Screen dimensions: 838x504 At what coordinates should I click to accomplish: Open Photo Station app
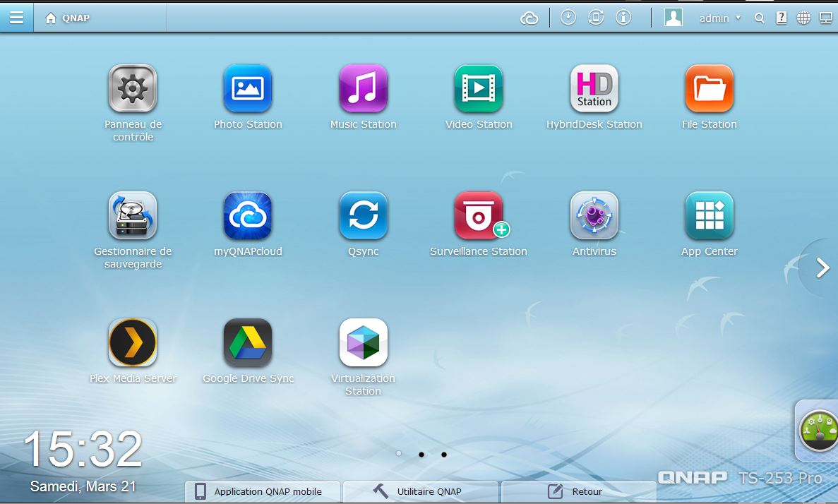(x=248, y=89)
